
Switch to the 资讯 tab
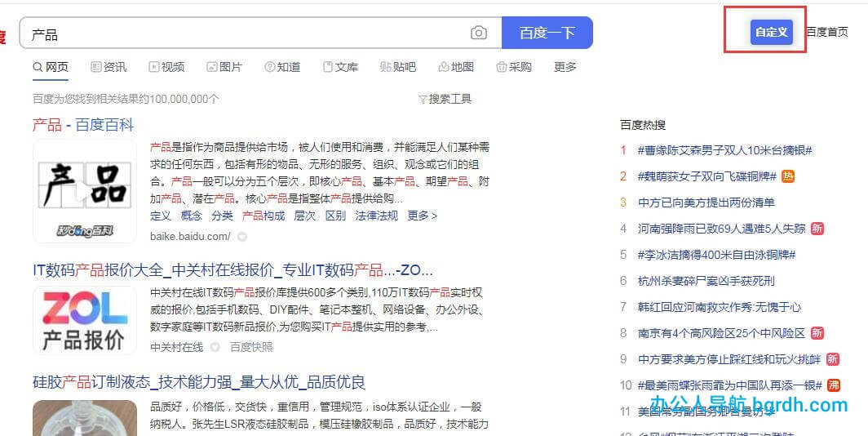(x=108, y=67)
